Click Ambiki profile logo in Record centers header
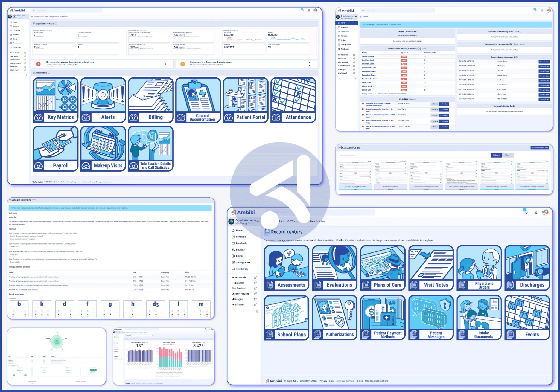The height and width of the screenshot is (392, 560). (545, 212)
